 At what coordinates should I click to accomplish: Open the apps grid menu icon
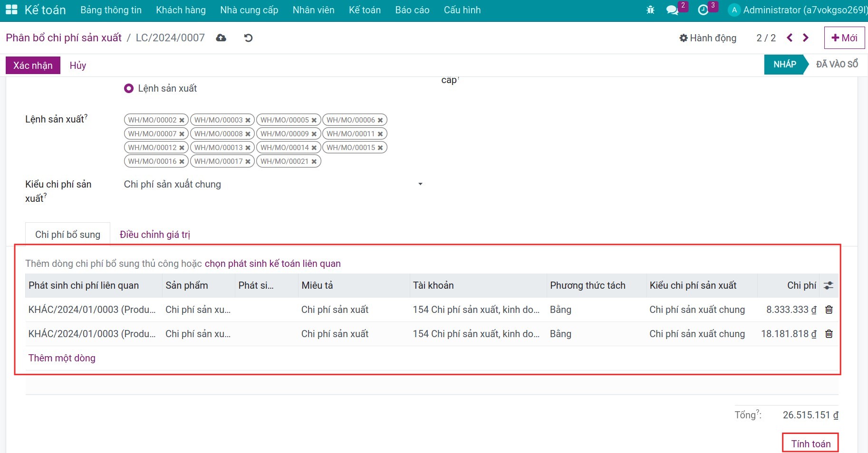(x=11, y=9)
